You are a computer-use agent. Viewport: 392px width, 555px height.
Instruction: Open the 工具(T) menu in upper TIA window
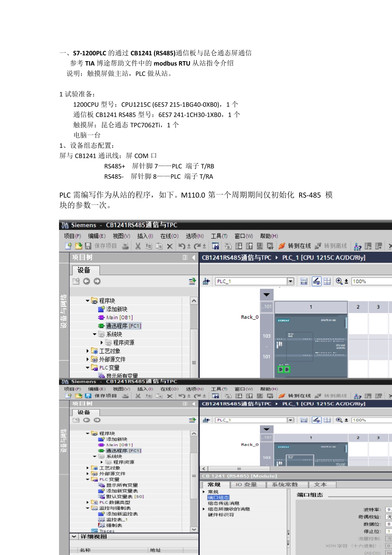(x=219, y=236)
